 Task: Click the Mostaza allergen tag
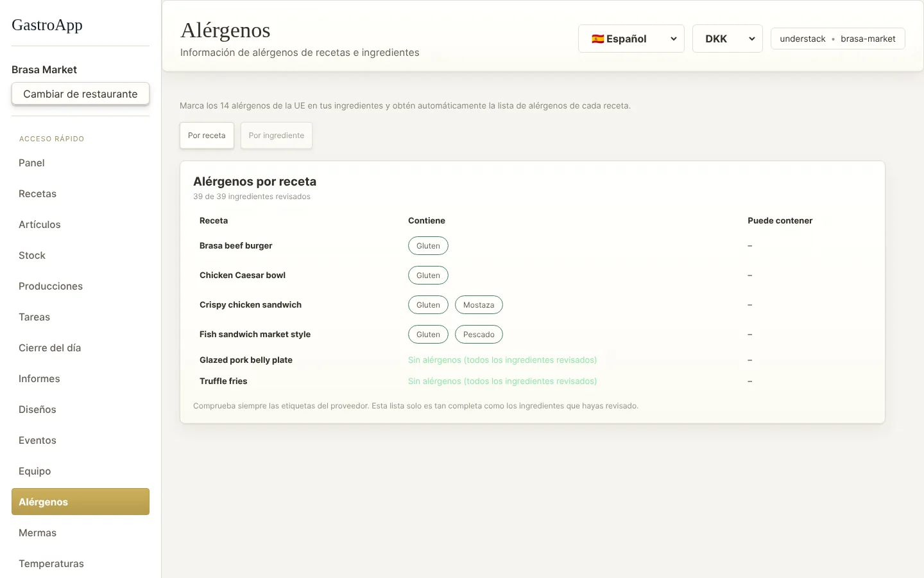(479, 305)
